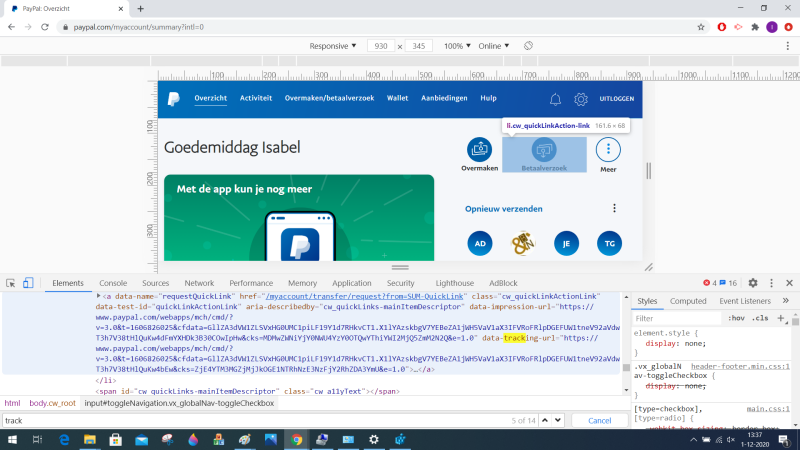The height and width of the screenshot is (450, 800).
Task: Open the PayPal notifications bell
Action: (555, 99)
